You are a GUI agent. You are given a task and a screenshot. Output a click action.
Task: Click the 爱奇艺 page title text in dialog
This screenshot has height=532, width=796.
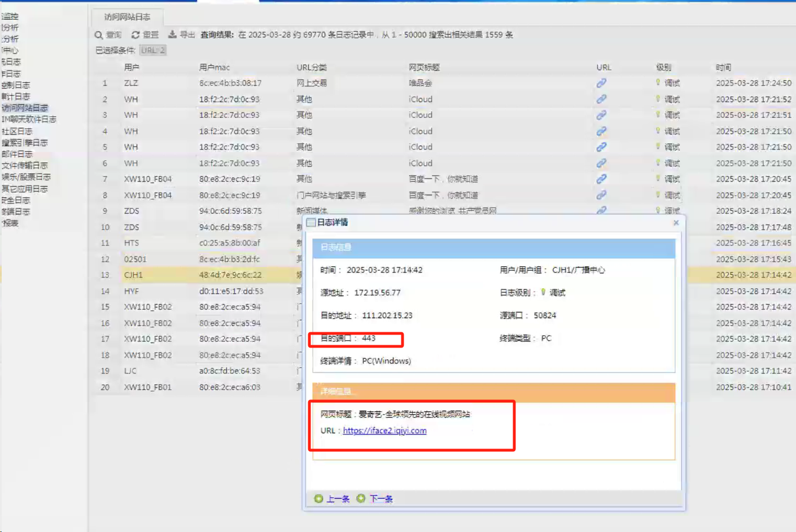coord(414,414)
